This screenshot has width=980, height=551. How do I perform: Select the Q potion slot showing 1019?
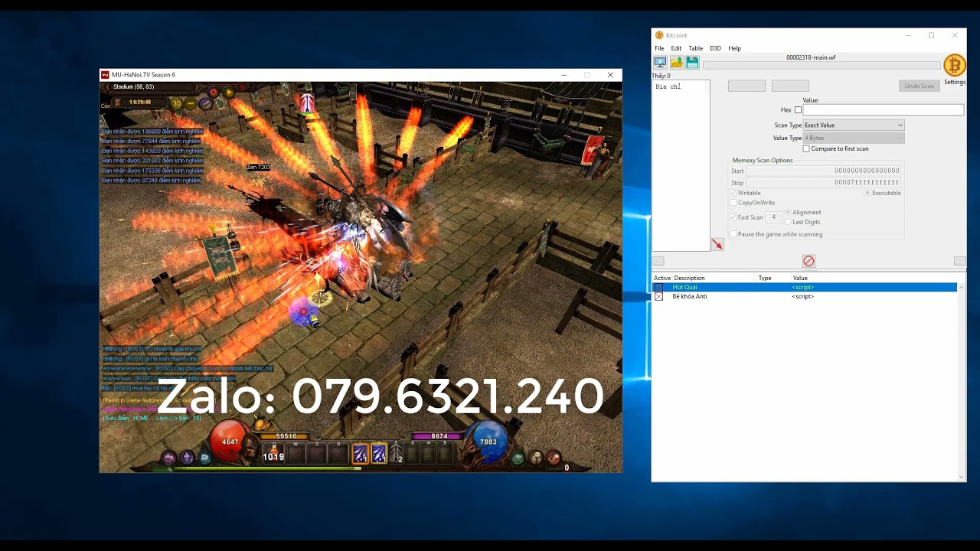(274, 453)
